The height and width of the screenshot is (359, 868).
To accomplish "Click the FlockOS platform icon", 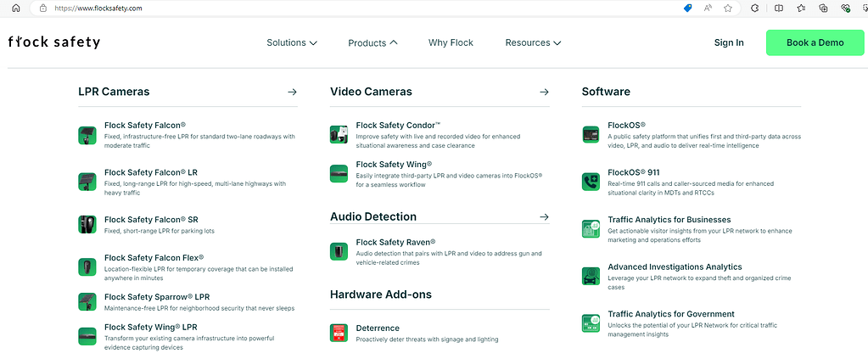I will 591,135.
